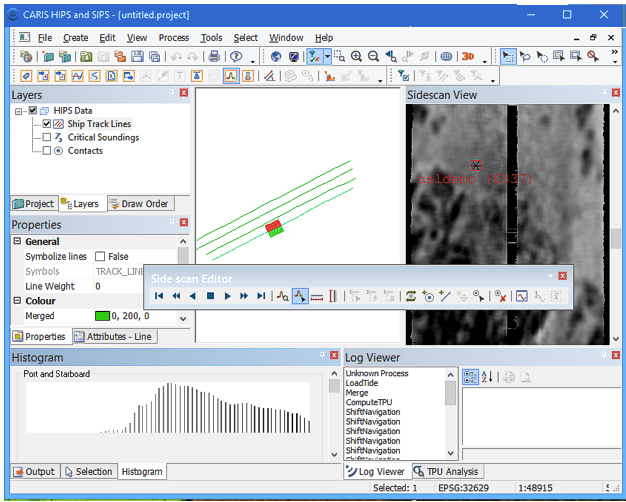Screen dimensions: 626x502
Task: Collapse the Colour properties section
Action: 17,301
